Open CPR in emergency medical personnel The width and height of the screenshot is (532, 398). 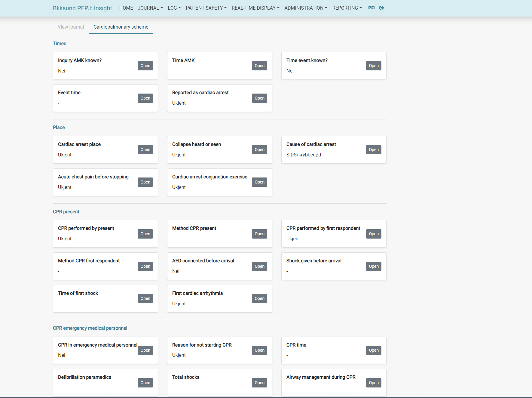(x=145, y=350)
